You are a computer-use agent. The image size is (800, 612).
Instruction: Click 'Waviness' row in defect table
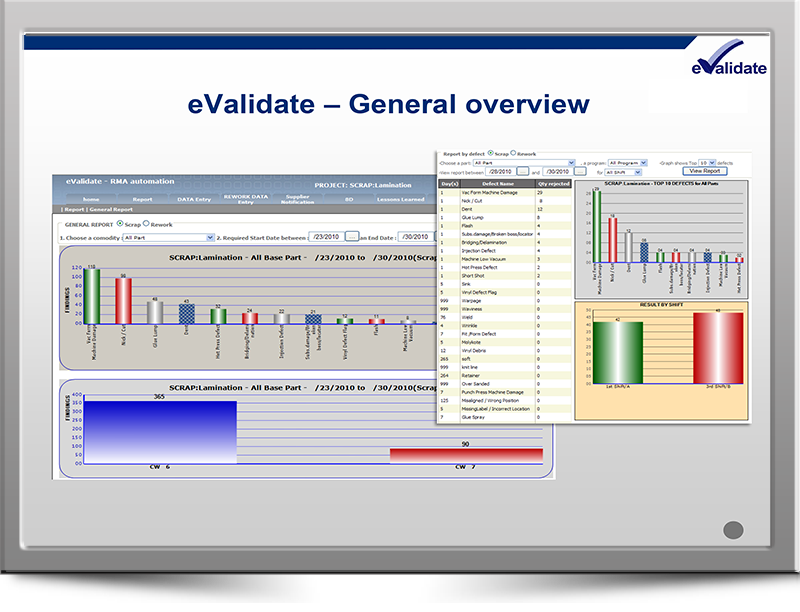click(505, 309)
